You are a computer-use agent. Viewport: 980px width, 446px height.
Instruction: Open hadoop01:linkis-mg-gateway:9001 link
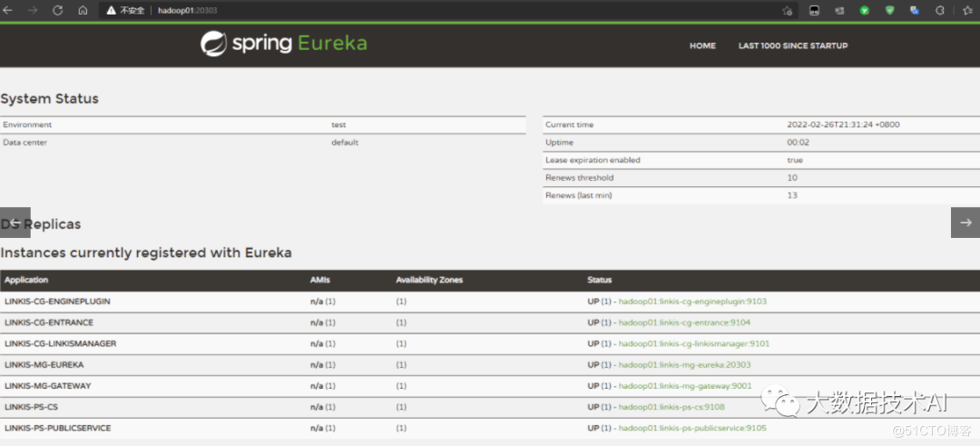point(685,386)
